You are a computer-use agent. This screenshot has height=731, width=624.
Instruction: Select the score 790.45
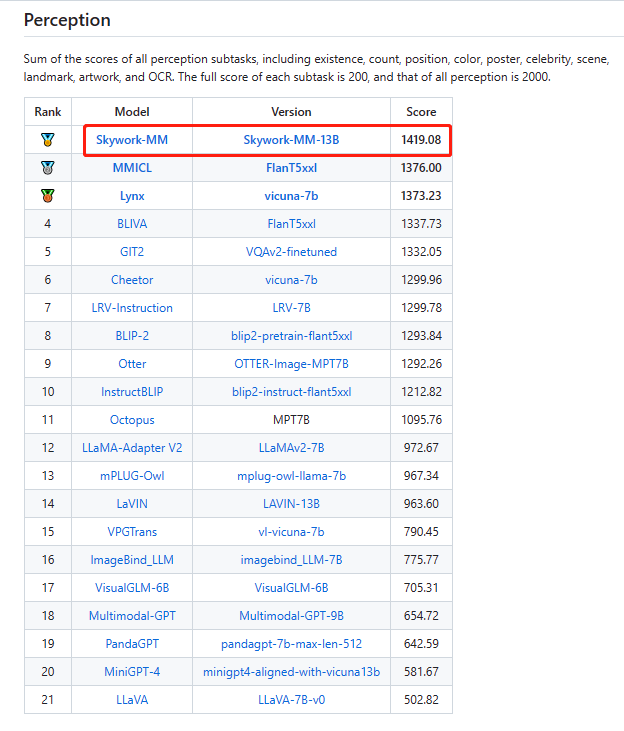pos(421,531)
